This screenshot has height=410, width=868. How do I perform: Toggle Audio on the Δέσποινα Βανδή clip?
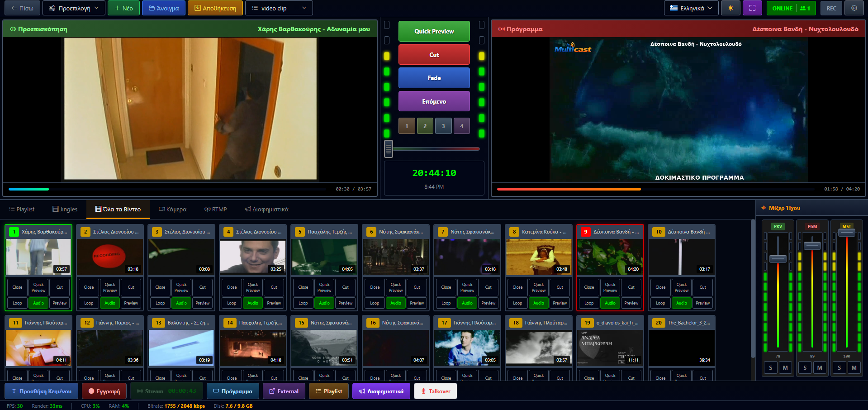[610, 303]
